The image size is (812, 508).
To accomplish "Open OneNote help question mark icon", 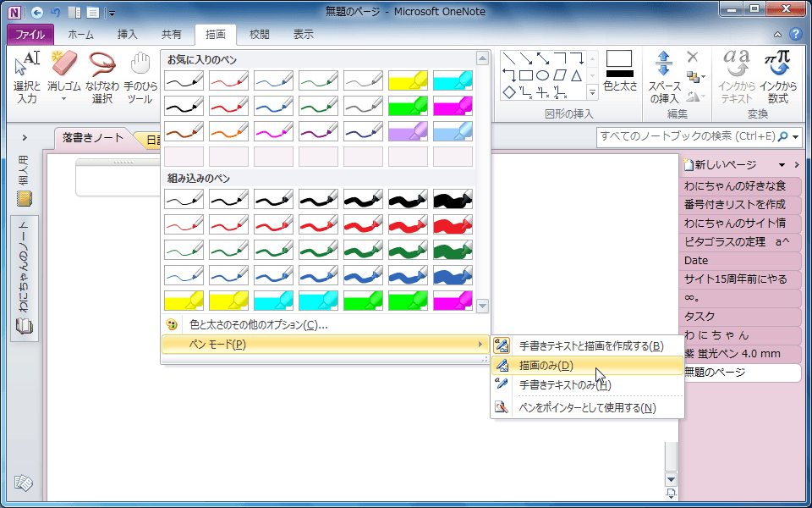I will tap(795, 35).
